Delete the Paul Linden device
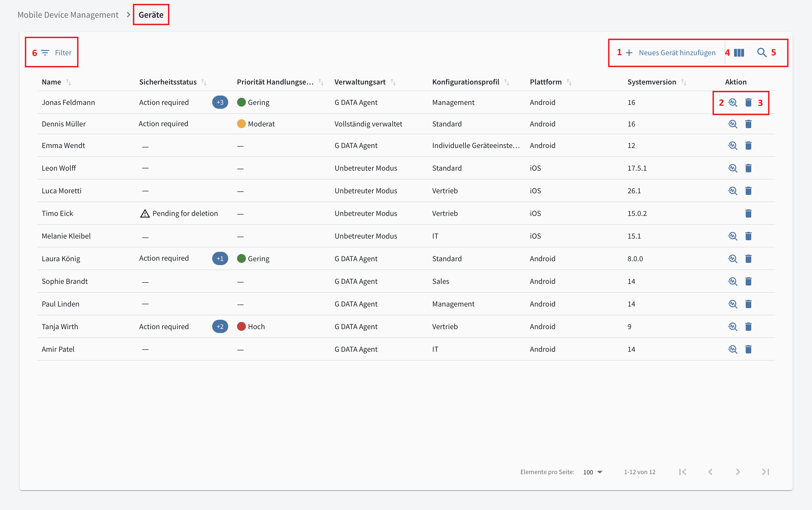The height and width of the screenshot is (510, 812). [x=748, y=304]
